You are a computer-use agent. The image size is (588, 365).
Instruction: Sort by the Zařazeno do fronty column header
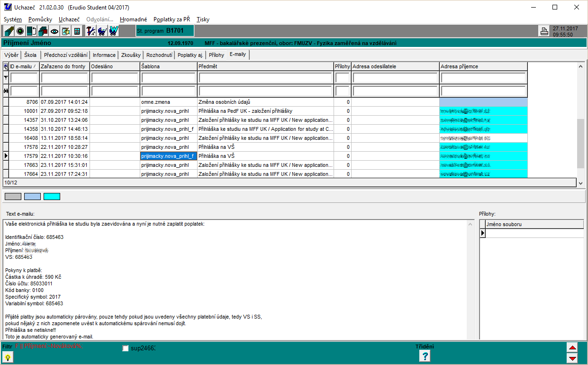[64, 66]
